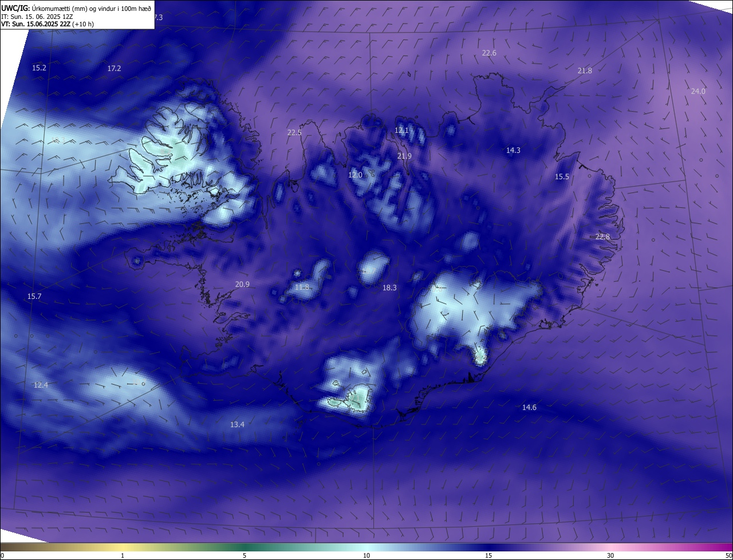Image resolution: width=733 pixels, height=560 pixels.
Task: Click the 12.1 value label
Action: pos(401,130)
